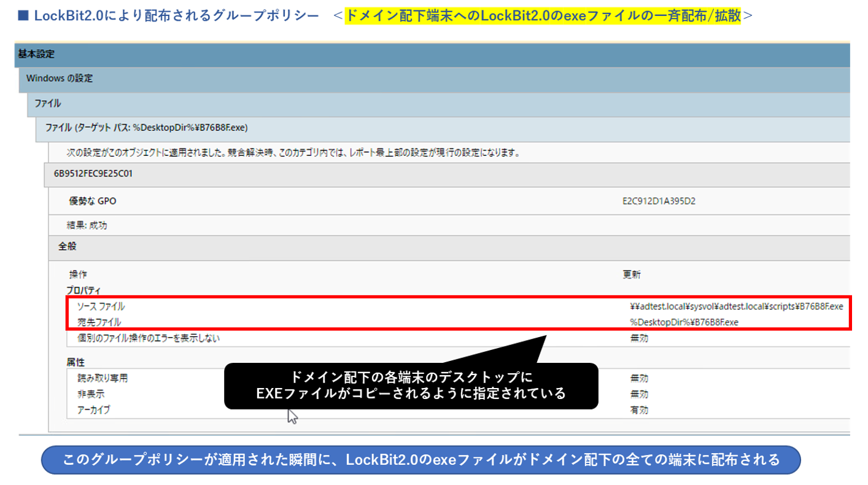Click the 結果: 成功 row
This screenshot has width=868, height=485.
(x=87, y=225)
